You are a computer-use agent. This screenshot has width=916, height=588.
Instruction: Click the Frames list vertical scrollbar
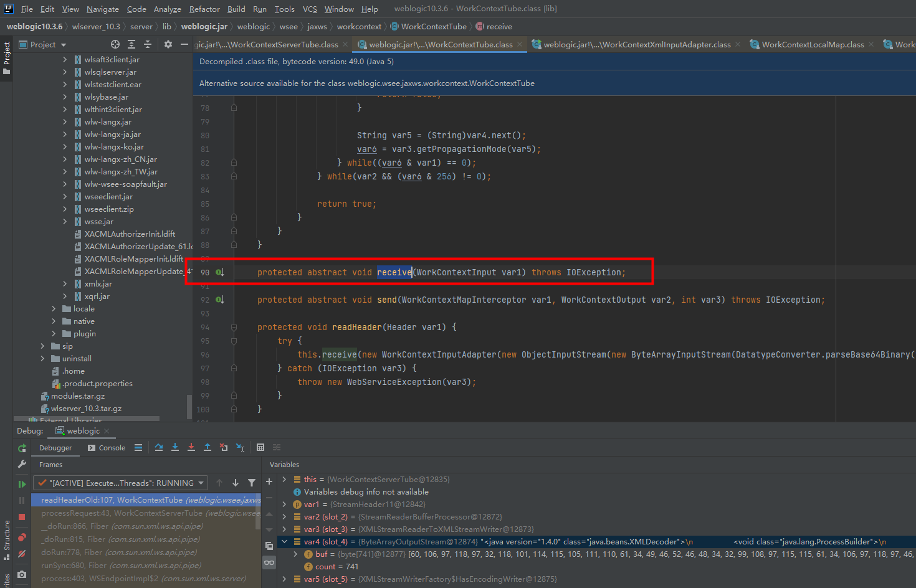pos(258,511)
